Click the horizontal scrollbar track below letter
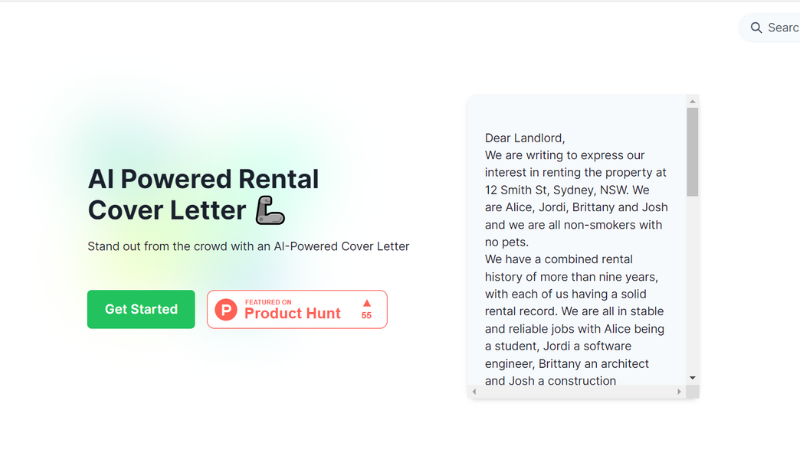 (577, 392)
